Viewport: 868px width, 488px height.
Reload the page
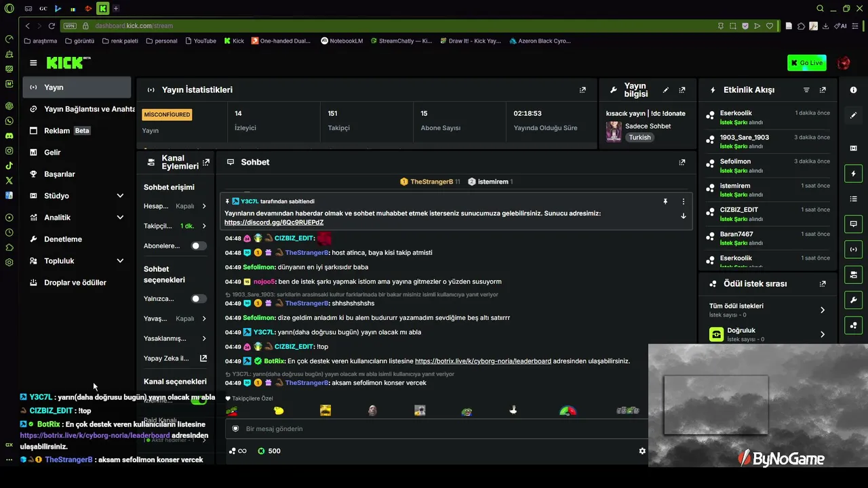[x=52, y=26]
